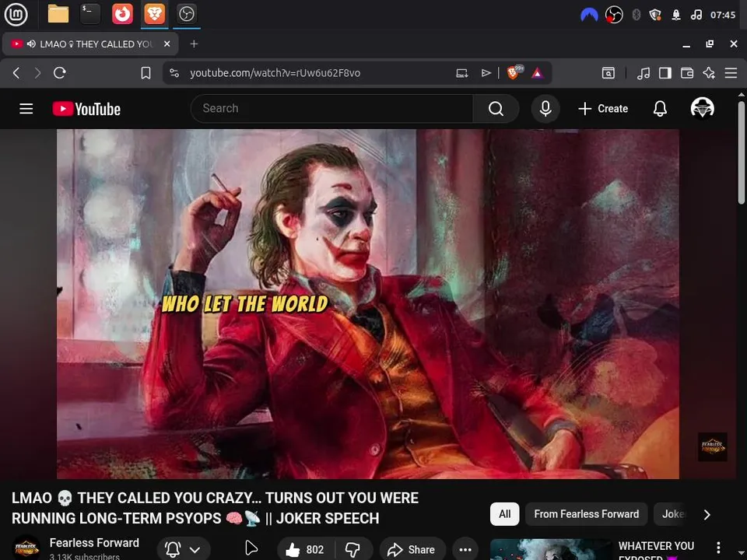Share the video

click(412, 550)
